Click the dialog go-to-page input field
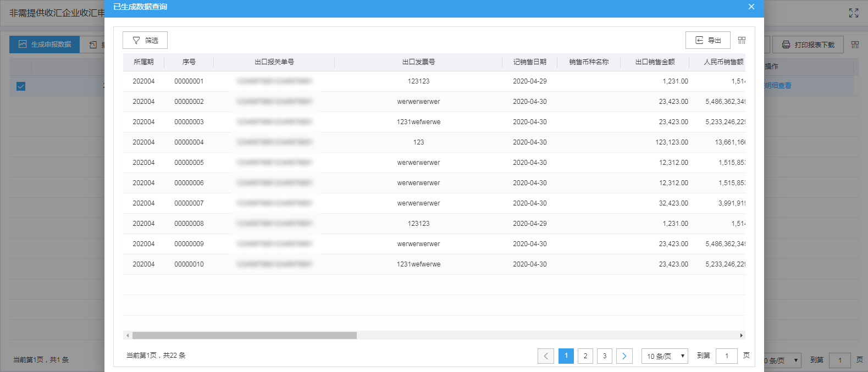This screenshot has width=868, height=372. tap(727, 356)
